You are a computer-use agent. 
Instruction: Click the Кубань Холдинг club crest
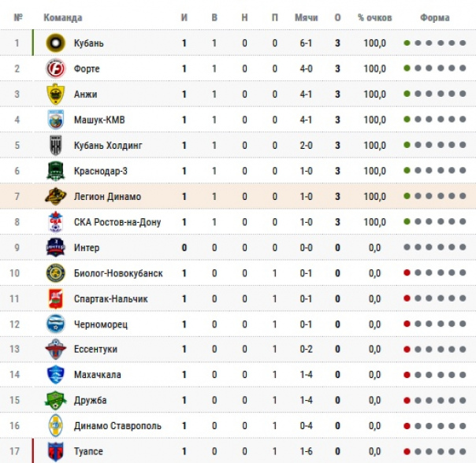[54, 146]
